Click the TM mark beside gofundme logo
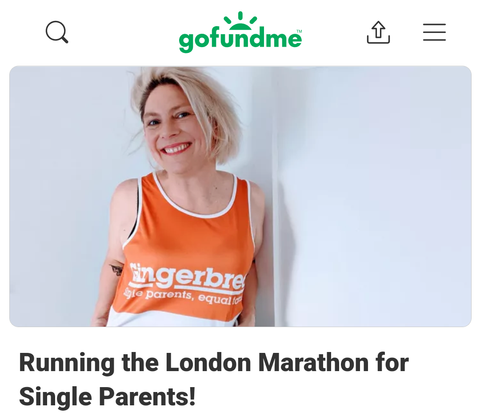 point(299,31)
